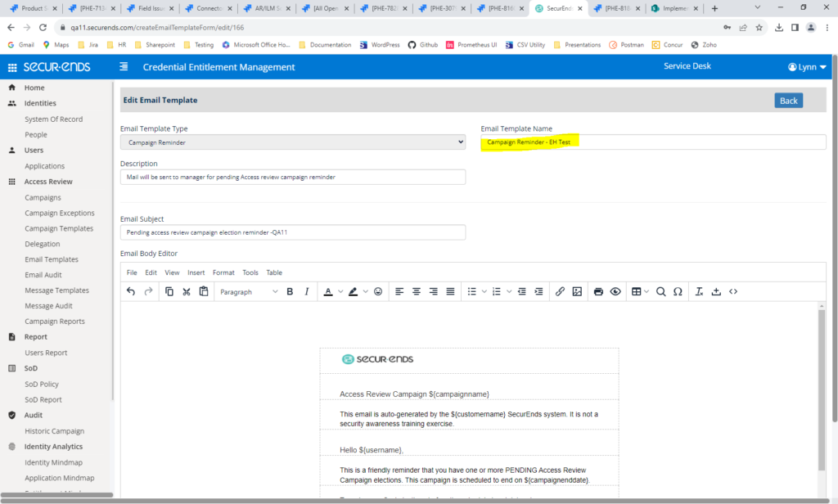
Task: Apply the background highlight color
Action: click(x=354, y=291)
